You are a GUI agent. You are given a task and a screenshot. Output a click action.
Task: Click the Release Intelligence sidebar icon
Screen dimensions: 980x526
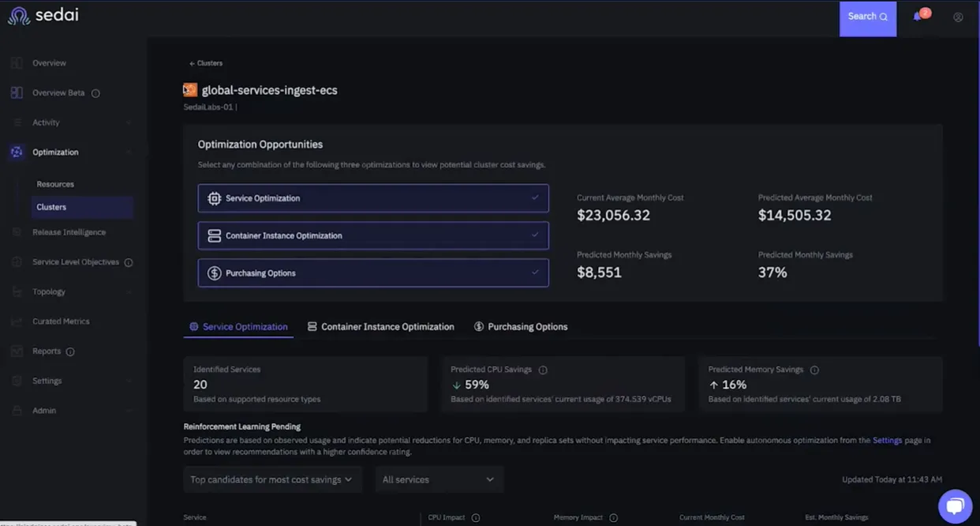click(17, 232)
